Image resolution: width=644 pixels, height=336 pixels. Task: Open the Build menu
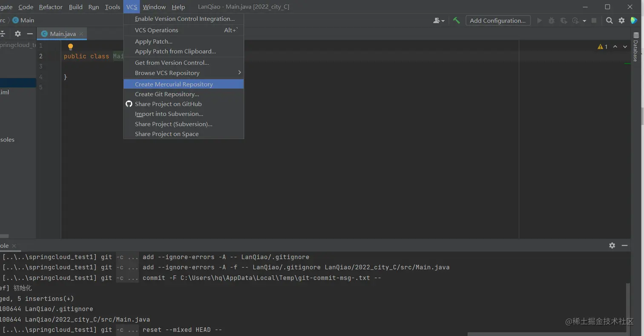(76, 7)
